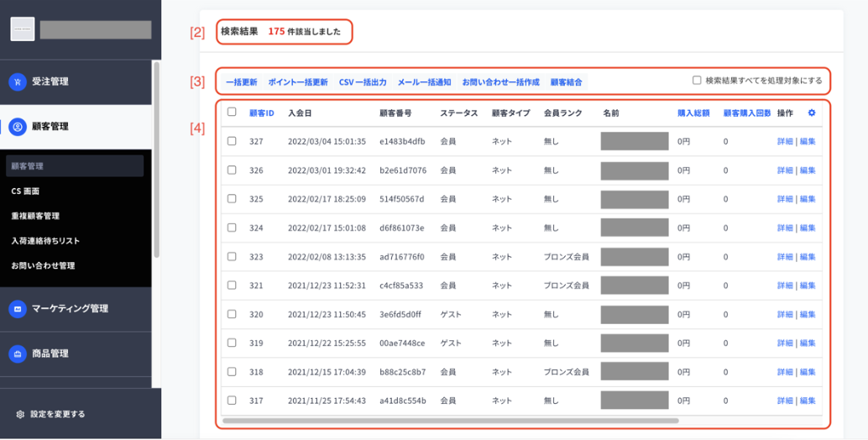Click the CSV一括出力 button
The width and height of the screenshot is (868, 440).
point(363,82)
